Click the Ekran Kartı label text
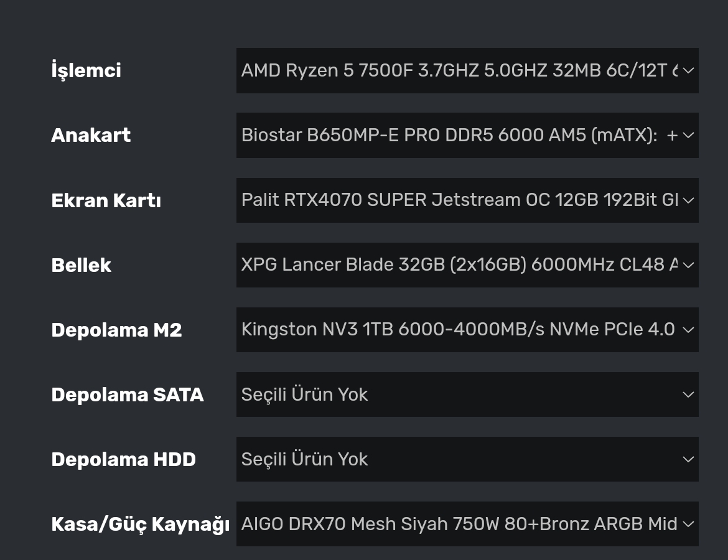 [106, 200]
